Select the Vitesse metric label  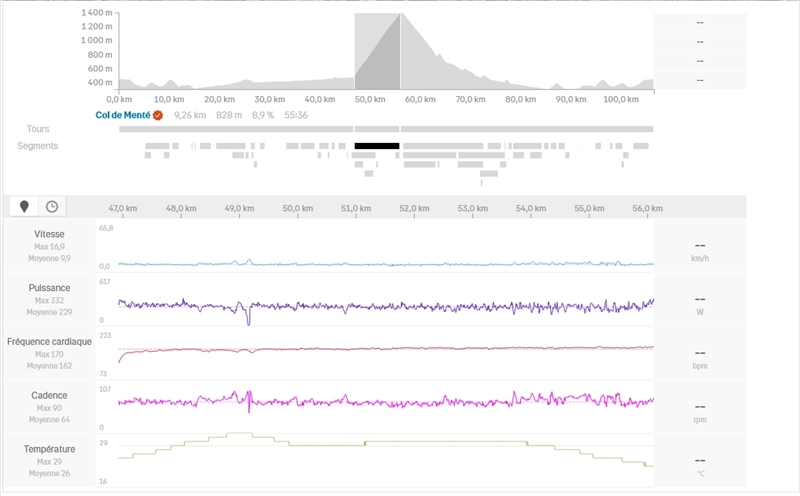click(x=49, y=233)
